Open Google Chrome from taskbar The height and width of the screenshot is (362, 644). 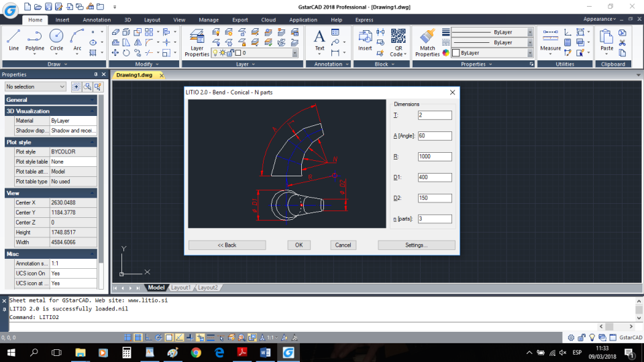coord(196,353)
